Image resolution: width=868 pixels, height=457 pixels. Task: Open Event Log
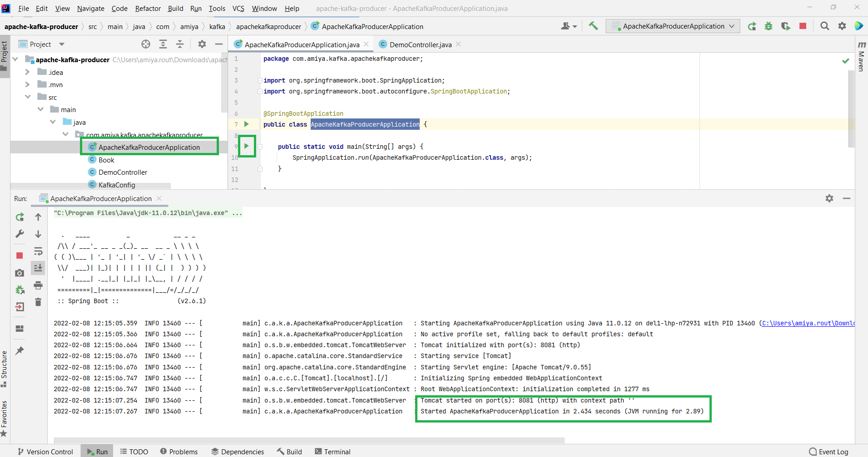pos(828,452)
